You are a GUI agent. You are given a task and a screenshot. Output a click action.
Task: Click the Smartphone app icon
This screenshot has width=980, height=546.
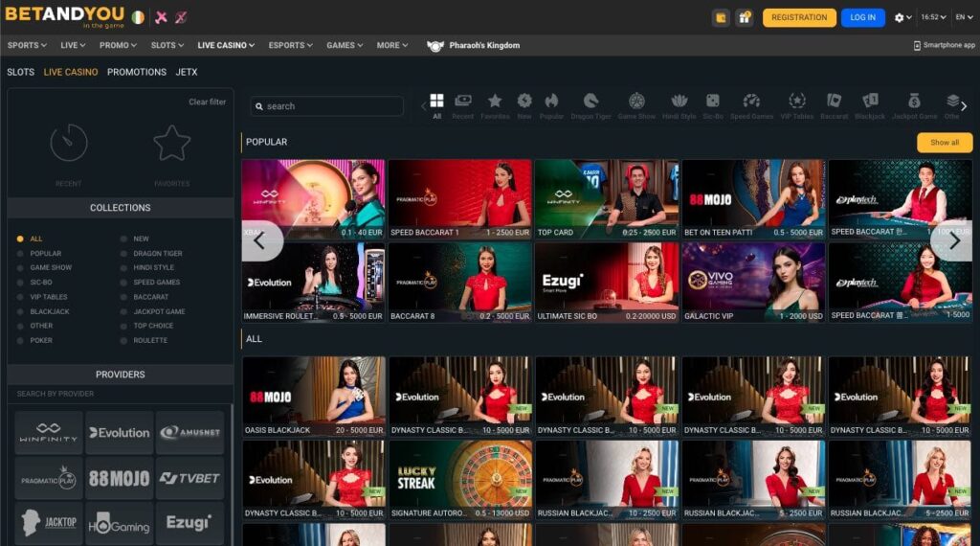(x=917, y=45)
